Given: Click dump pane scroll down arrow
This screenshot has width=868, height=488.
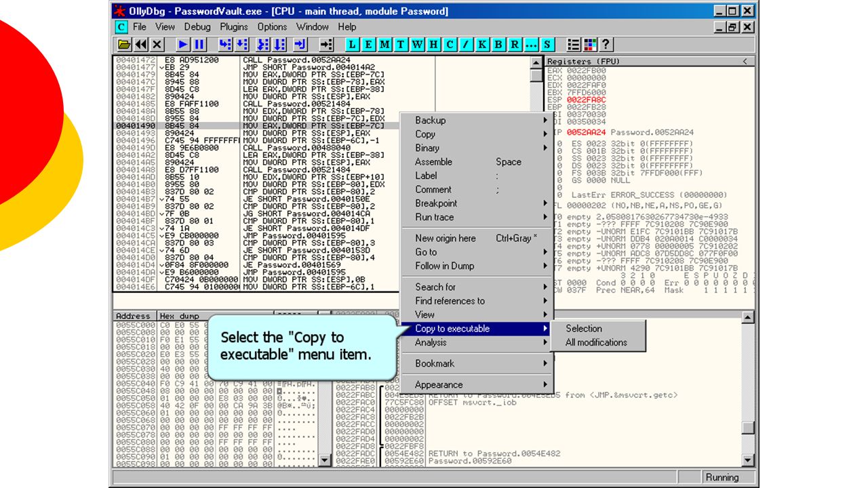Looking at the screenshot, I should [325, 461].
